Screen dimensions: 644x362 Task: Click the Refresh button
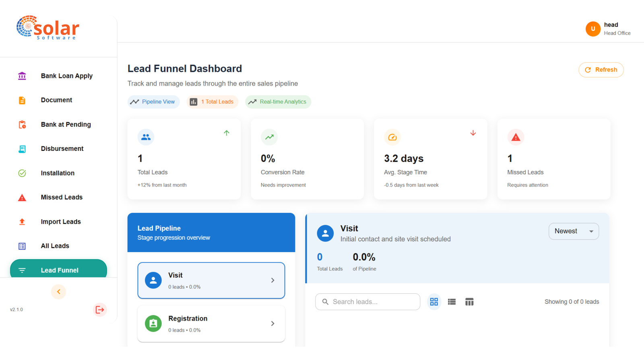pyautogui.click(x=601, y=70)
